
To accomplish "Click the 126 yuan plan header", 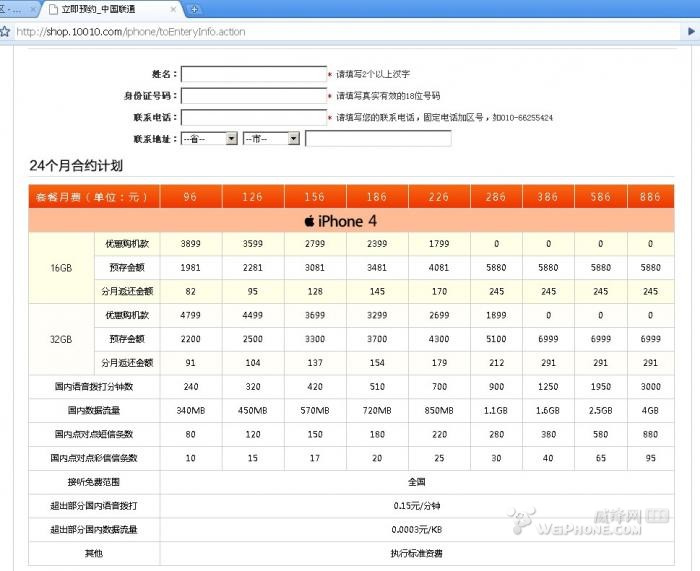I will [x=253, y=197].
